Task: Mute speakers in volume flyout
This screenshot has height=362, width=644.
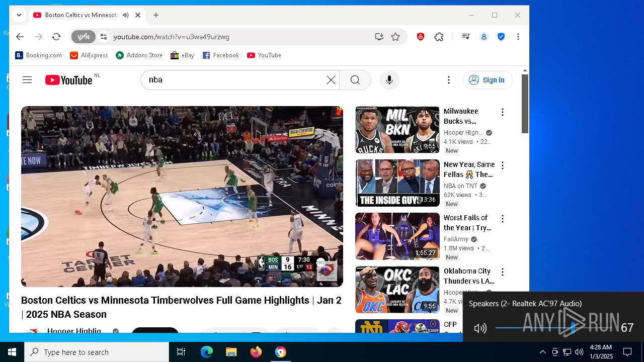Action: pyautogui.click(x=480, y=328)
